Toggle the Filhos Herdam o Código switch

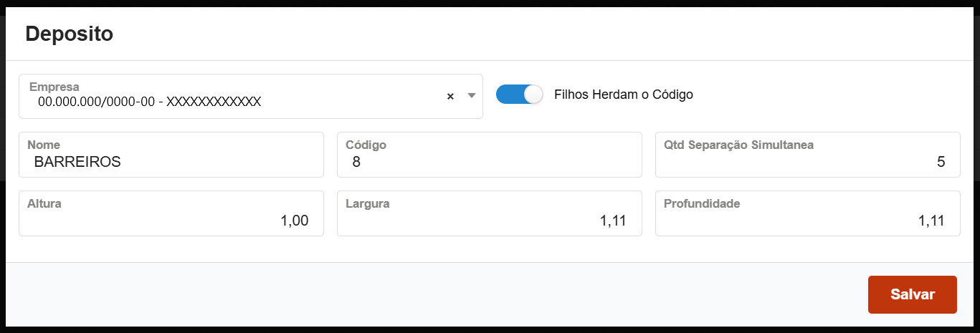(520, 94)
